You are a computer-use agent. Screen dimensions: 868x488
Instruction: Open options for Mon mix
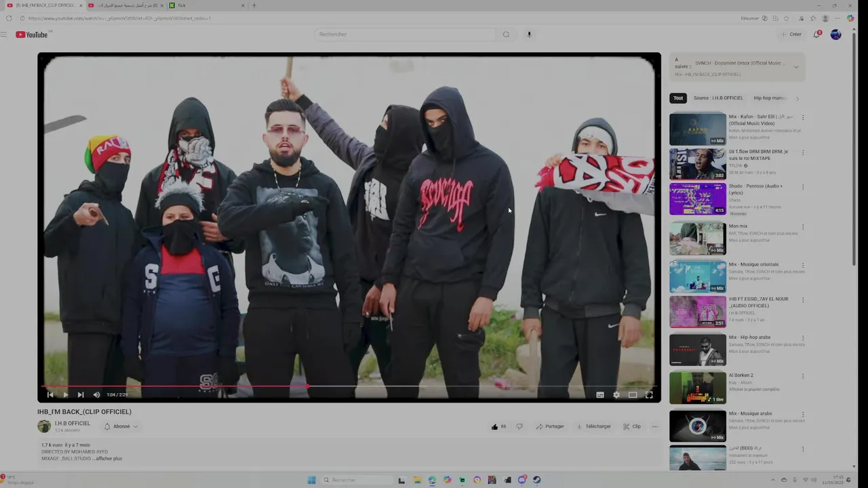[x=803, y=227]
